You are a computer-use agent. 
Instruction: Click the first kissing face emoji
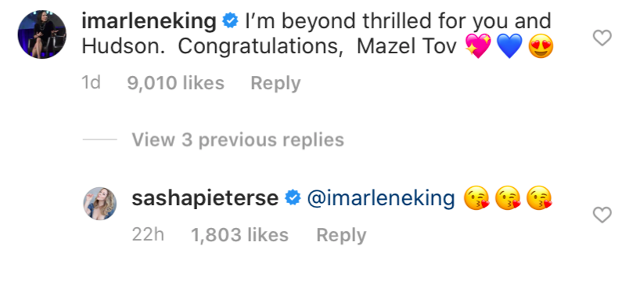tap(477, 198)
